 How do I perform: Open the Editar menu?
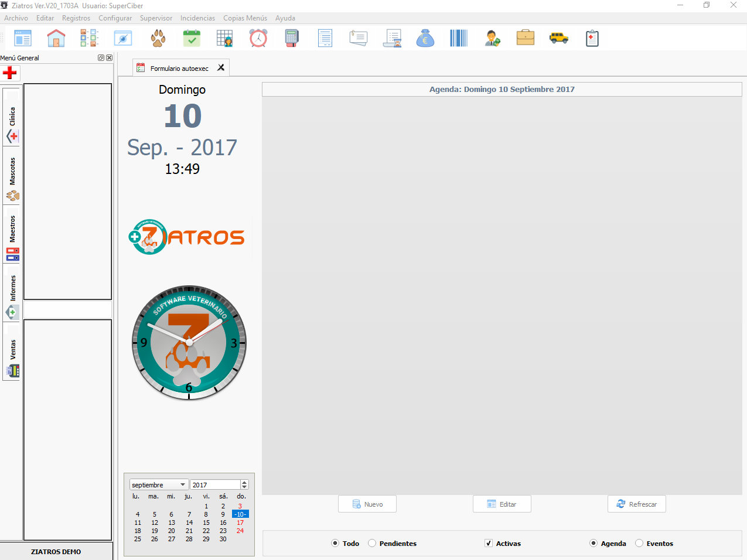point(45,18)
